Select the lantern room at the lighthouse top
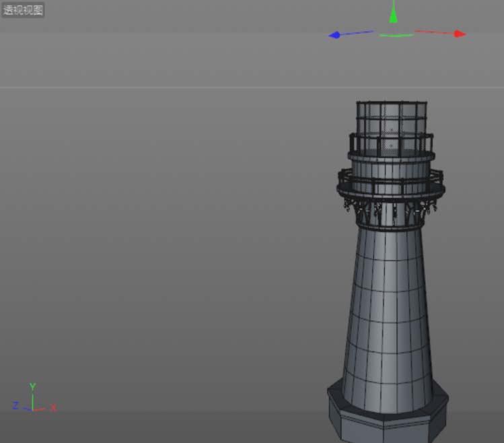Screen dimensions: 504x443 [x=392, y=127]
